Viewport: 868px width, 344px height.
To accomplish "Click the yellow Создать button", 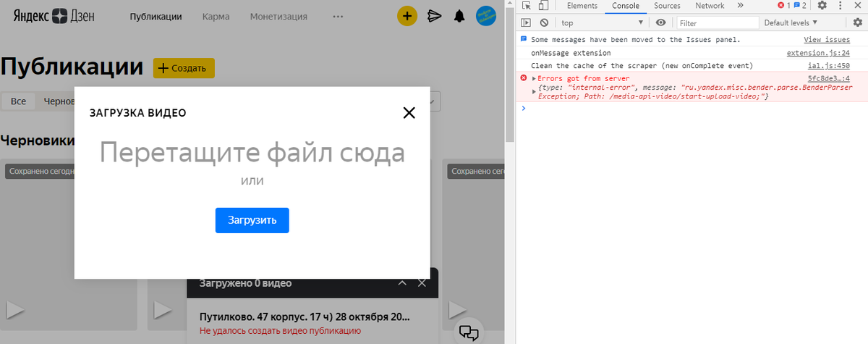I will click(x=184, y=68).
